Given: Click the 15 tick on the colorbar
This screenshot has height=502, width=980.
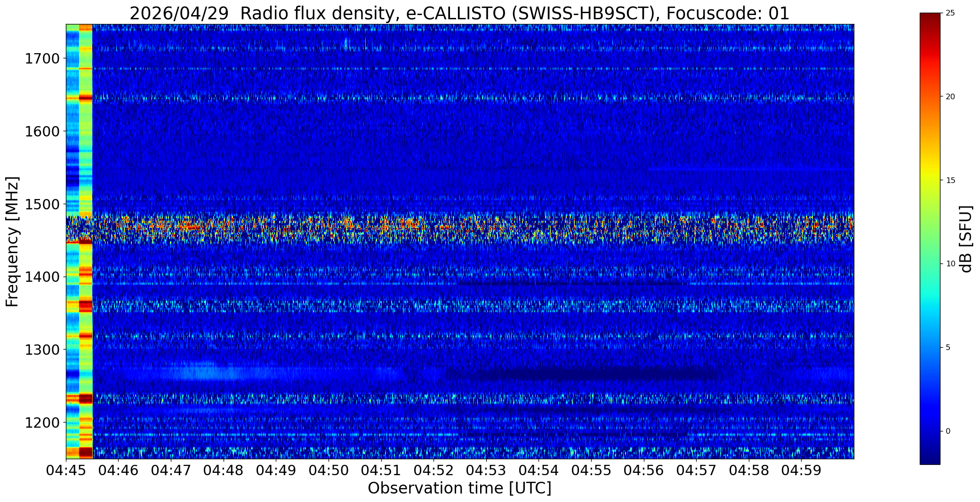Looking at the screenshot, I should 950,181.
